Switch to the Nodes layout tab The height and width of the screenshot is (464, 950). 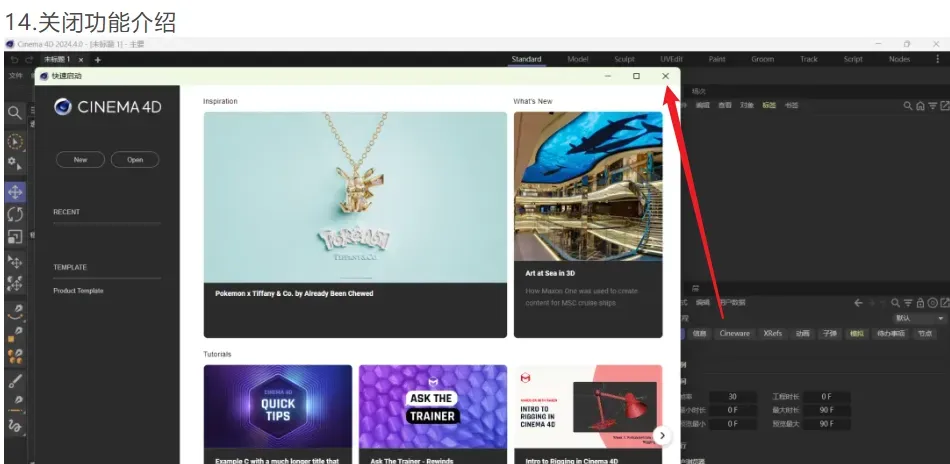(x=899, y=59)
